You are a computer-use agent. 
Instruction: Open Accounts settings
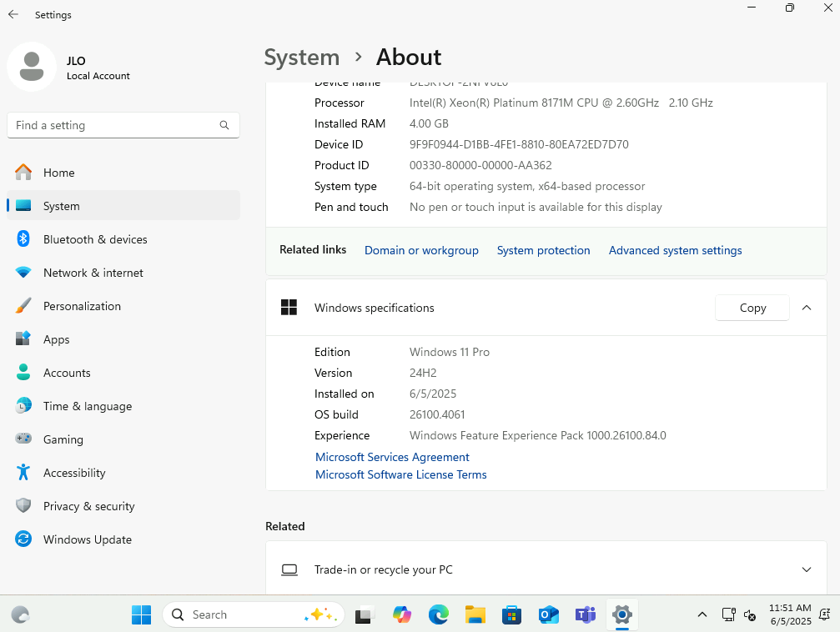point(123,372)
